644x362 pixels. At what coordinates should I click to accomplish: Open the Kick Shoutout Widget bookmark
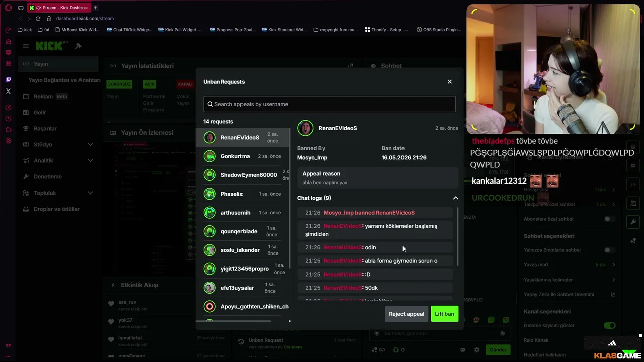tap(284, 30)
